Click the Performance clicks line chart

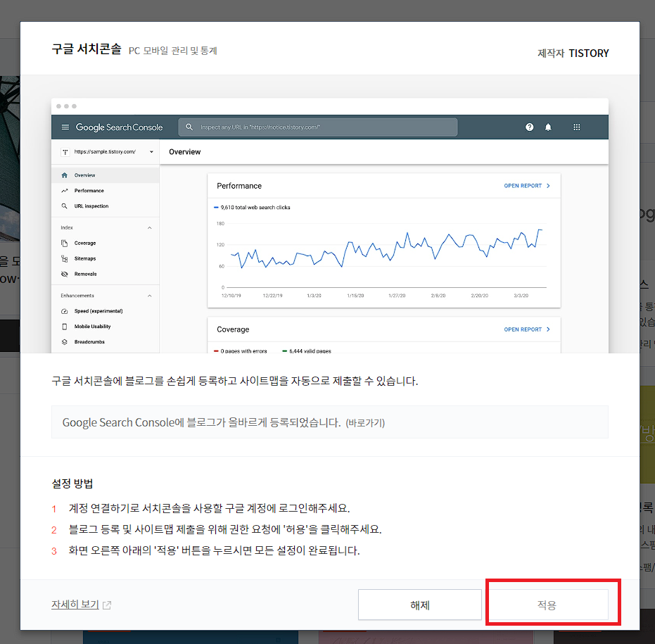pos(383,255)
